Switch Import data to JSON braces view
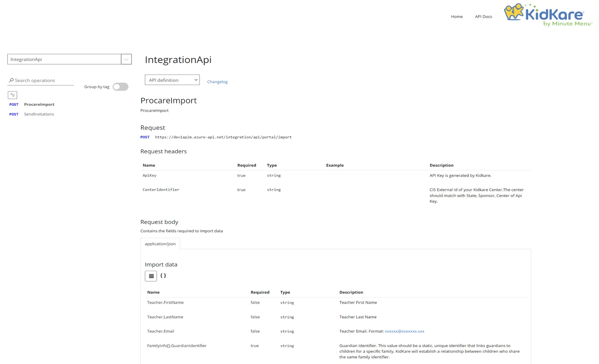The image size is (599, 364). click(x=163, y=276)
